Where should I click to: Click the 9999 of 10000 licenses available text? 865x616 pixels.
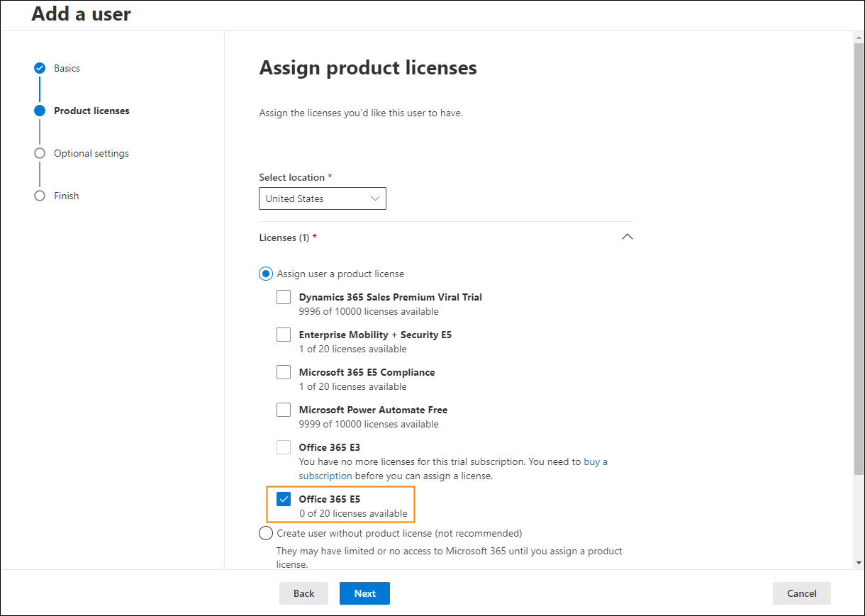coord(369,424)
